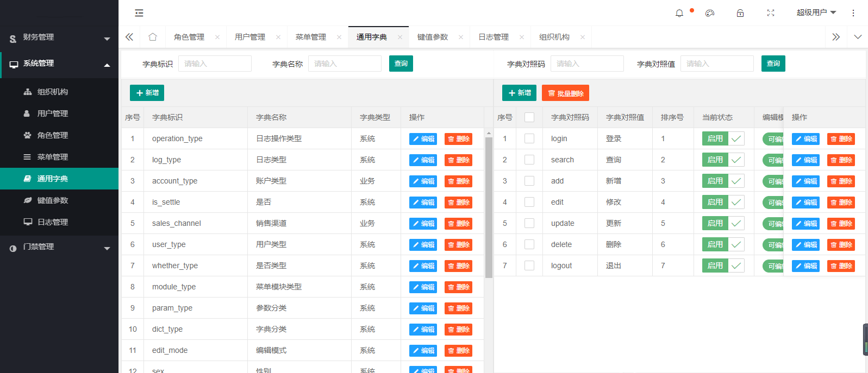Screen dimensions: 868x373
Task: Open the theme palette icon
Action: tap(710, 13)
